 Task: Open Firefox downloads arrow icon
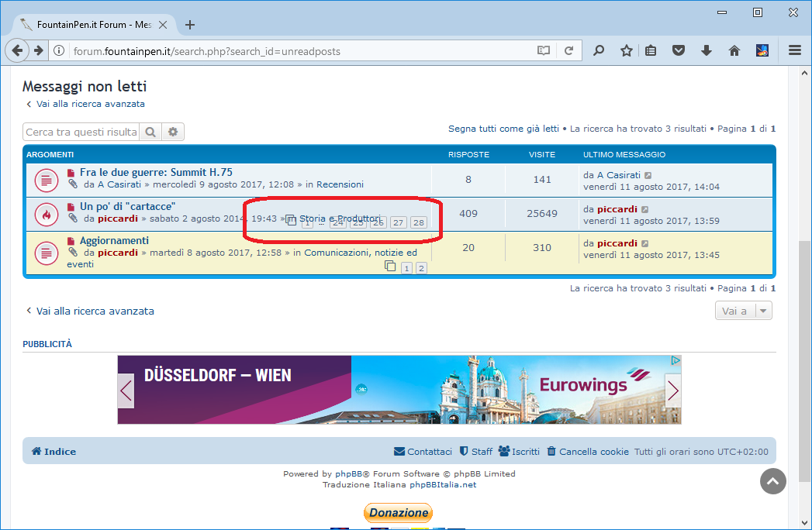(706, 51)
